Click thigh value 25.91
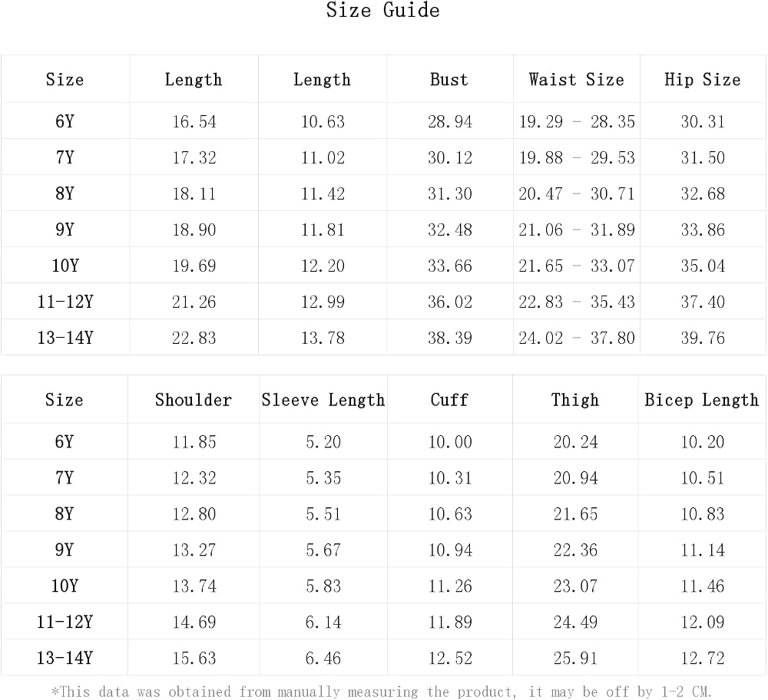Screen dimensions: 768x700 [x=575, y=659]
